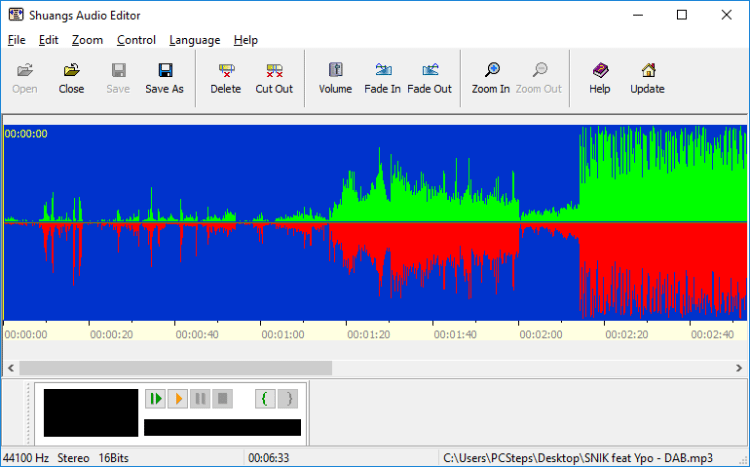Screen dimensions: 750x467
Task: Close the Shuangs Audio Editor window
Action: 727,15
